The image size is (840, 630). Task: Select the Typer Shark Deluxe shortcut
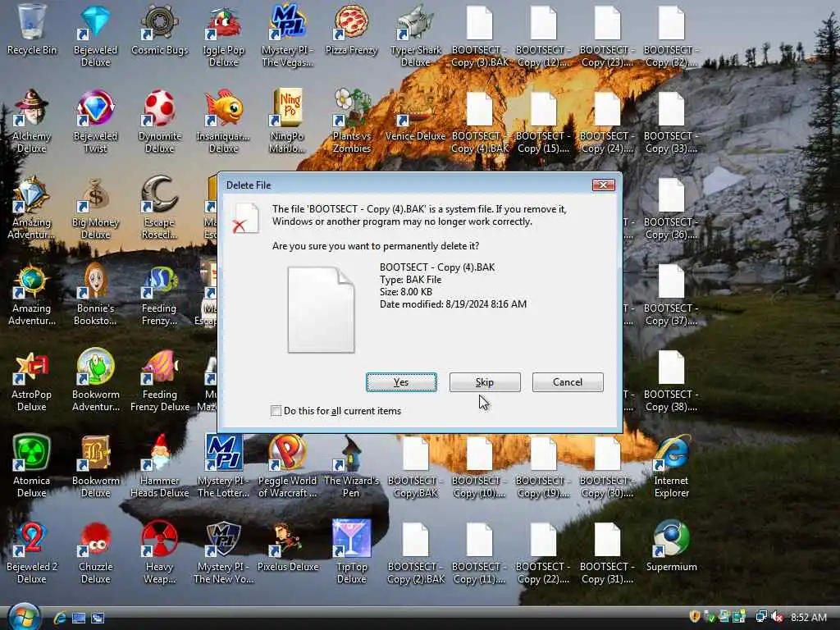pyautogui.click(x=416, y=36)
